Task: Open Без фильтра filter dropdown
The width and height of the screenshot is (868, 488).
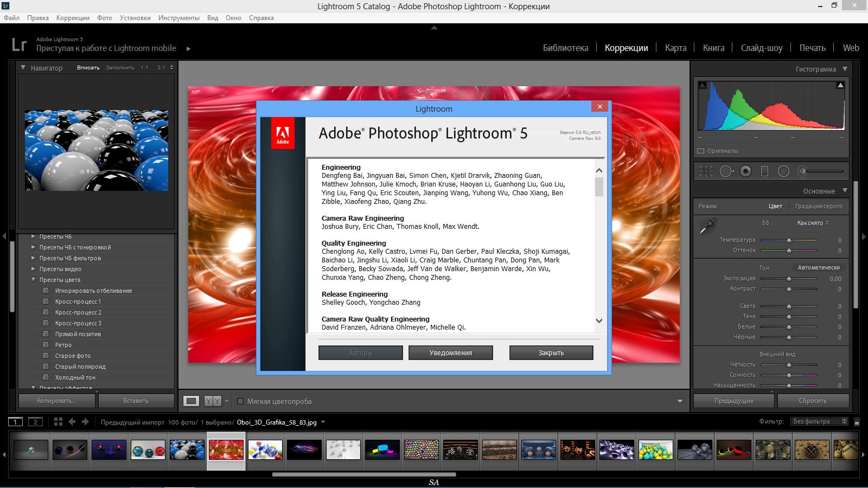Action: pyautogui.click(x=819, y=422)
